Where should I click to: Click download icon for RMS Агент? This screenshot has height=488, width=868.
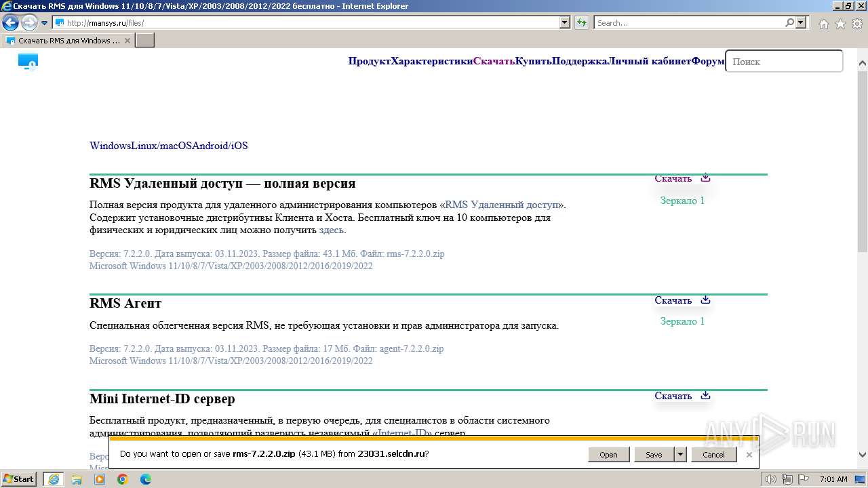point(705,300)
